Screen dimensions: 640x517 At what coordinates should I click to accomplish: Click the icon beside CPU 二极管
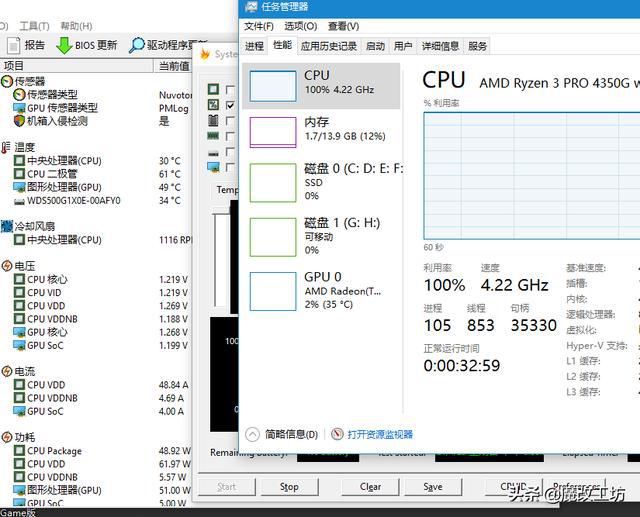19,173
